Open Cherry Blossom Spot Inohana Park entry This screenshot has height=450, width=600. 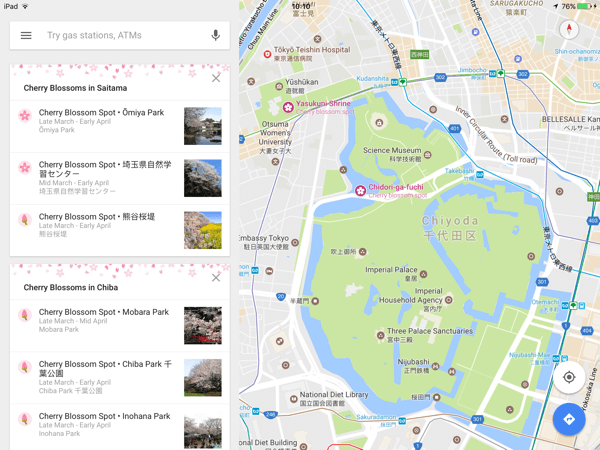tap(120, 427)
